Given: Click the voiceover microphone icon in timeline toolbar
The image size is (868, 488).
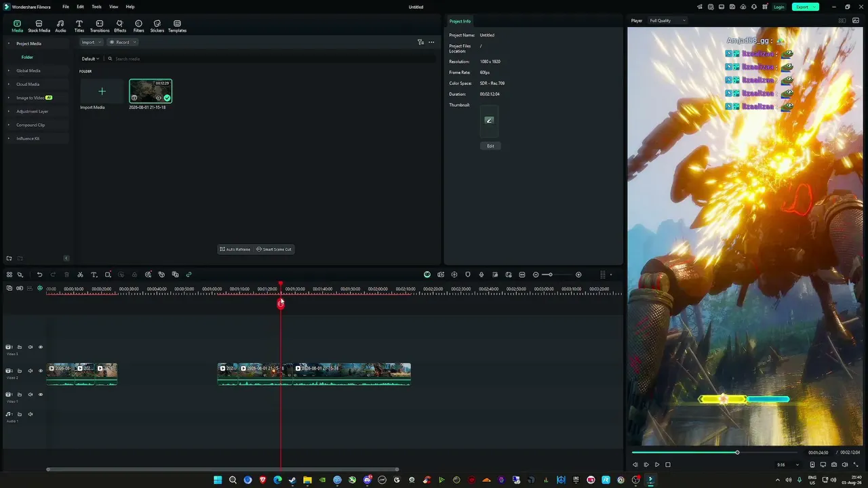Looking at the screenshot, I should 481,274.
